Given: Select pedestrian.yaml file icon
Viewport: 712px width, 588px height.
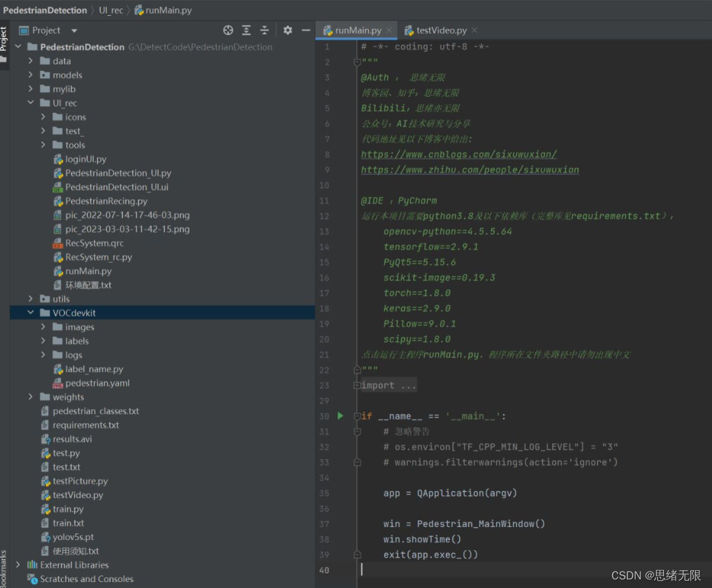Looking at the screenshot, I should 58,383.
